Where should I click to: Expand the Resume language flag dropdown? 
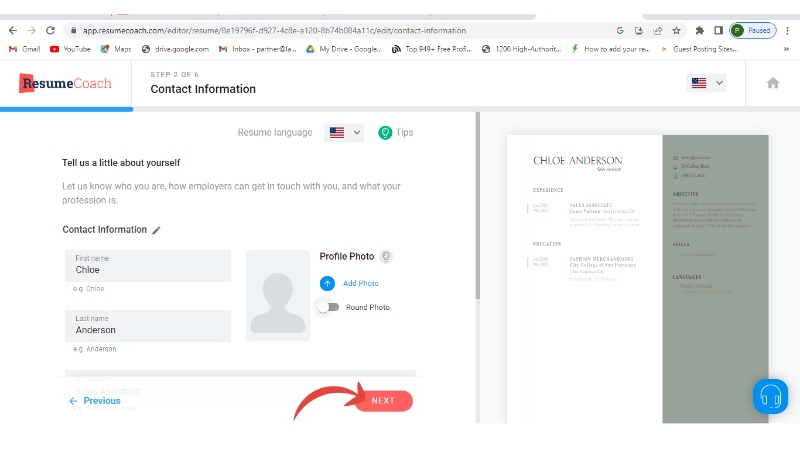click(343, 132)
